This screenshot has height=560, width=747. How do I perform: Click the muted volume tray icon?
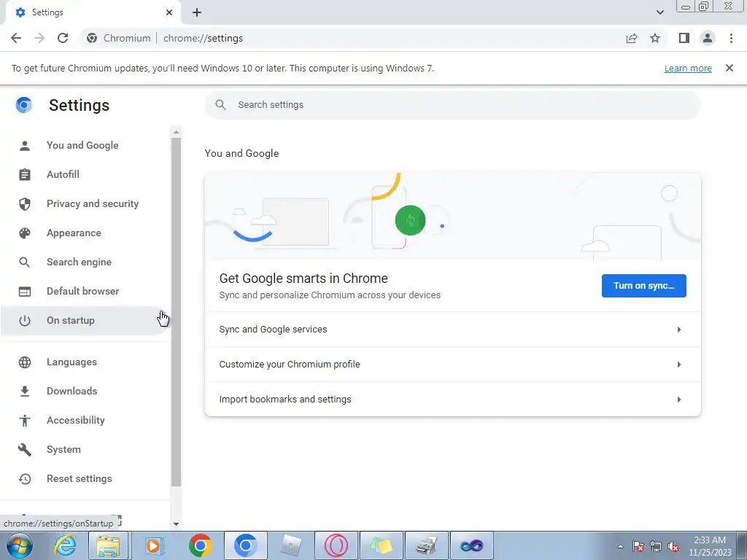(673, 547)
